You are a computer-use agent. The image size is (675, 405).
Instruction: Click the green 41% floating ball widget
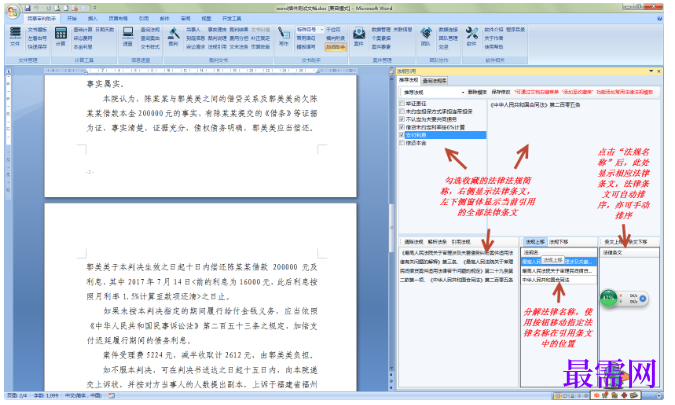coord(609,298)
